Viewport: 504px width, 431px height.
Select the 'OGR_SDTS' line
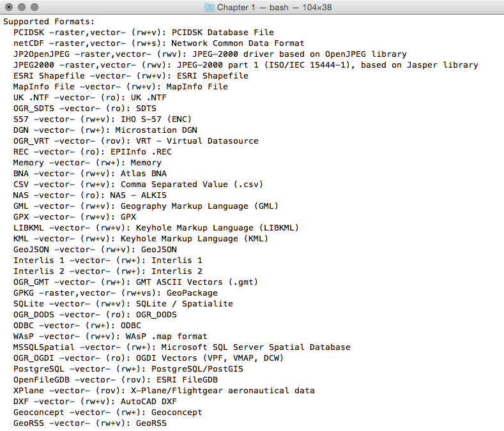[84, 109]
